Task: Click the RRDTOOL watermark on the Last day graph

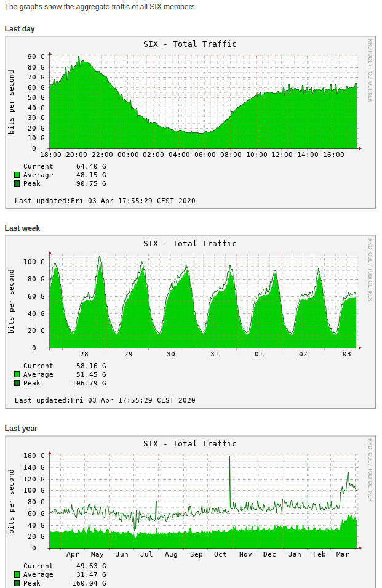Action: click(x=370, y=70)
